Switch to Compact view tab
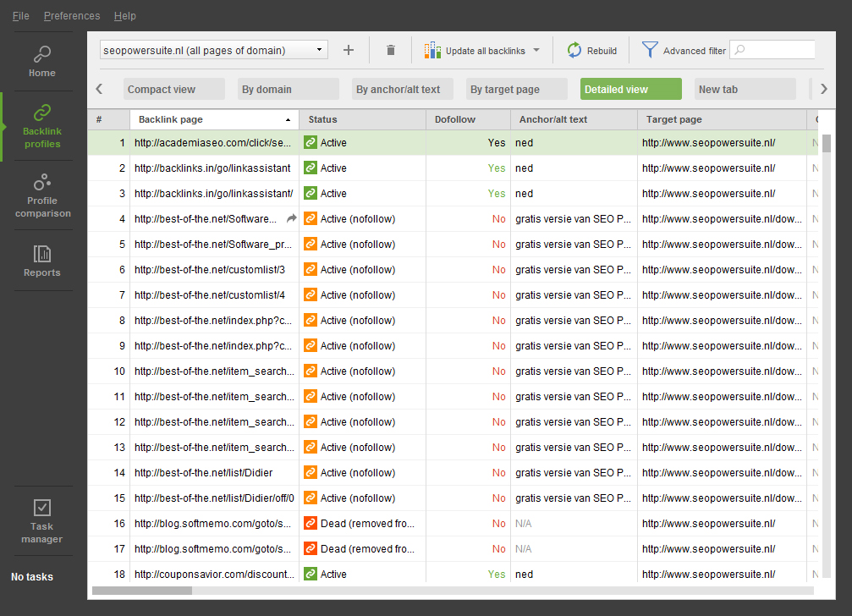 [173, 90]
